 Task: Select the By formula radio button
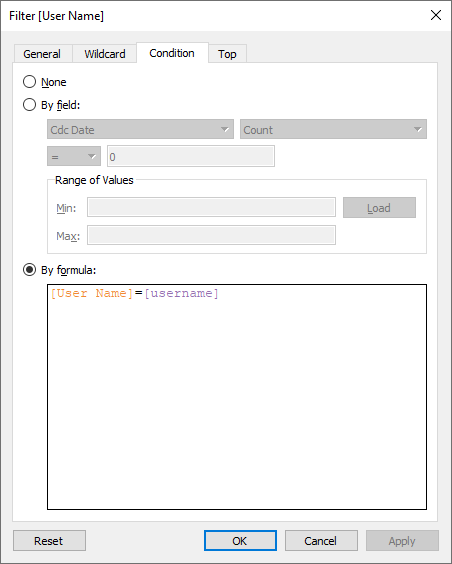click(29, 270)
